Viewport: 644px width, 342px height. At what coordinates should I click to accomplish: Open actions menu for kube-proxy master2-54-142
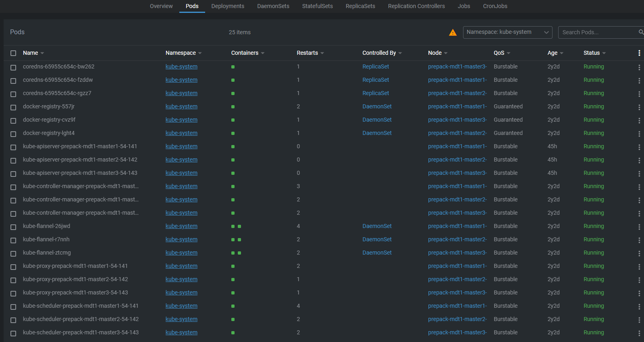[639, 280]
